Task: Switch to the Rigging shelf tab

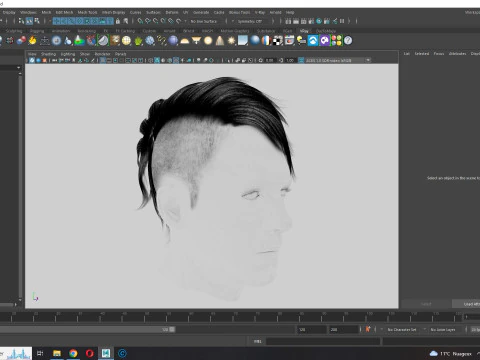Action: coord(37,31)
